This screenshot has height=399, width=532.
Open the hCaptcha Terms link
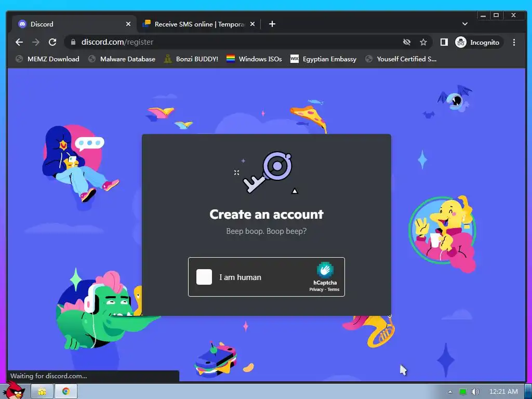pos(333,289)
